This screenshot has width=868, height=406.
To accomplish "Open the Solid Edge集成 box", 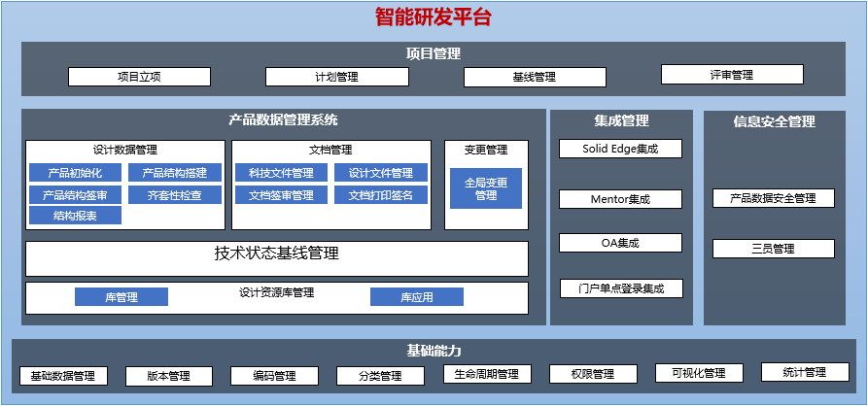I will click(620, 149).
